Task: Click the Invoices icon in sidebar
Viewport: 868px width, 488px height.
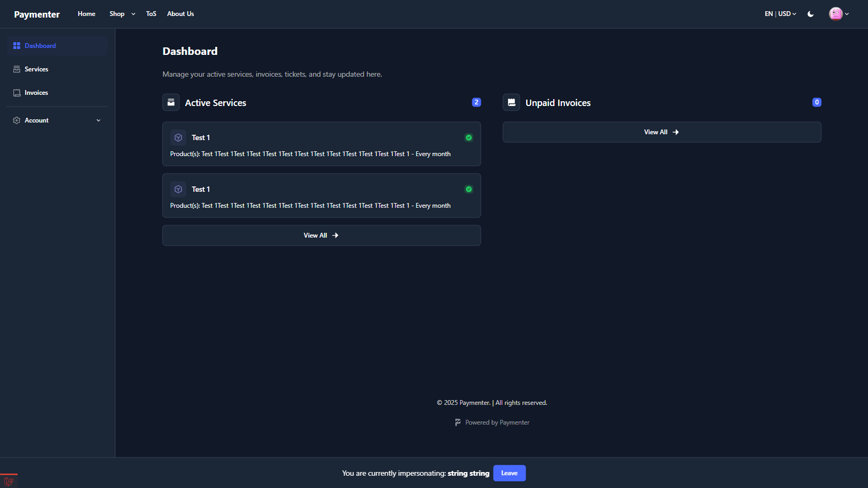Action: pos(17,93)
